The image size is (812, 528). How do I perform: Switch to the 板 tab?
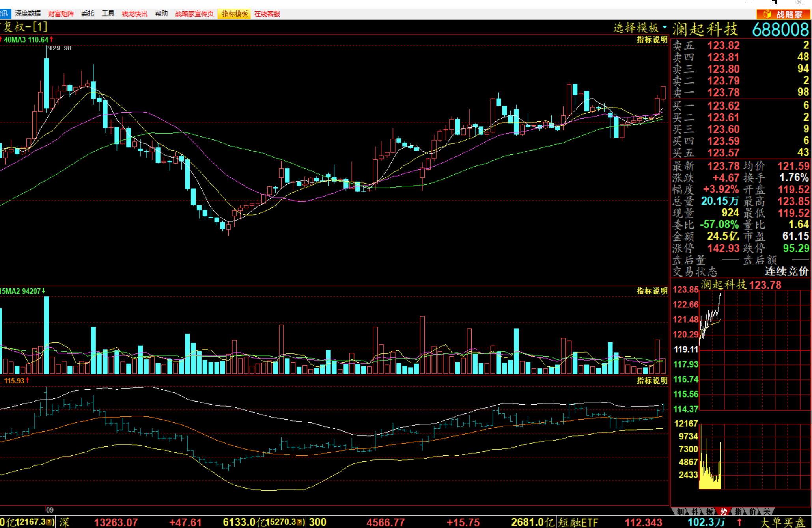tap(709, 511)
